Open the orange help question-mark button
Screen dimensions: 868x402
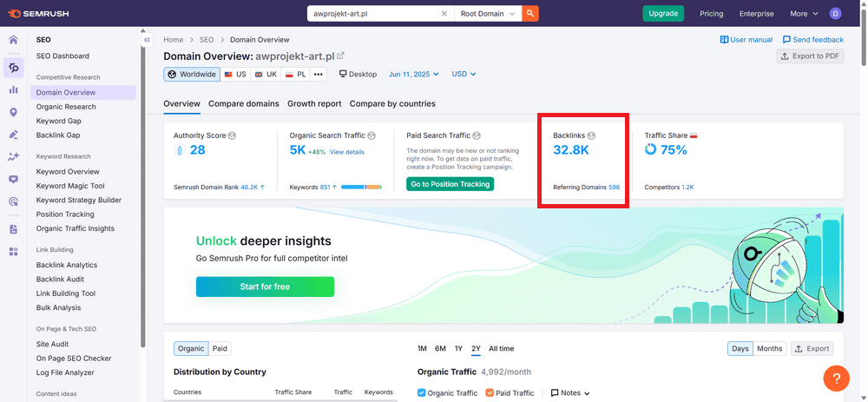pyautogui.click(x=837, y=379)
